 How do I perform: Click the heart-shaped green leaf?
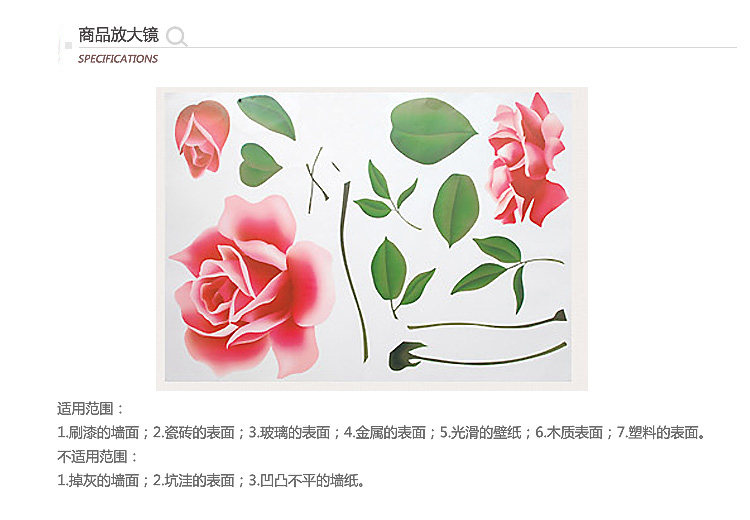click(260, 165)
